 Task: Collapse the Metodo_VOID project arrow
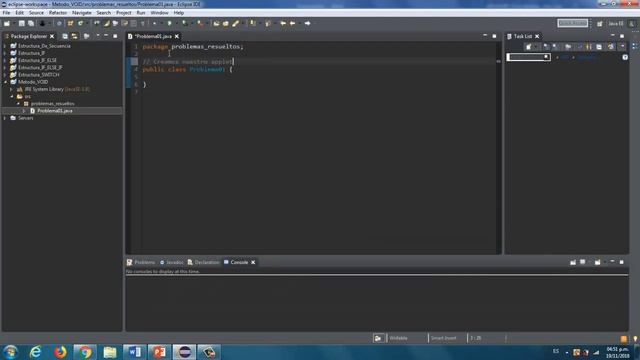(x=5, y=82)
